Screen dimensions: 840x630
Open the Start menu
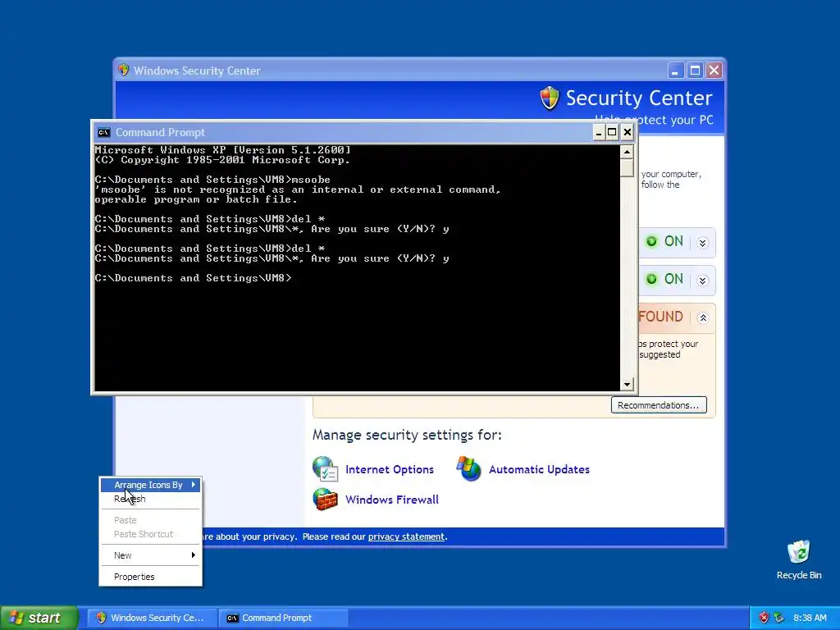point(39,618)
